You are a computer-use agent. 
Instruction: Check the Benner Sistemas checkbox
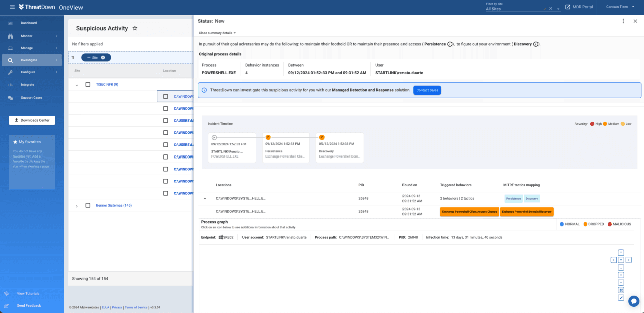[x=87, y=205]
